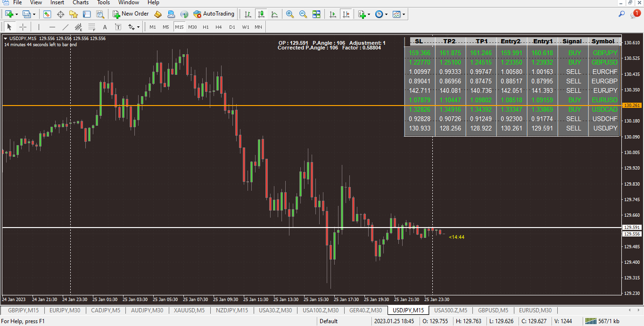The height and width of the screenshot is (326, 644).
Task: Click the USDJPY symbol cell in table
Action: tap(605, 128)
